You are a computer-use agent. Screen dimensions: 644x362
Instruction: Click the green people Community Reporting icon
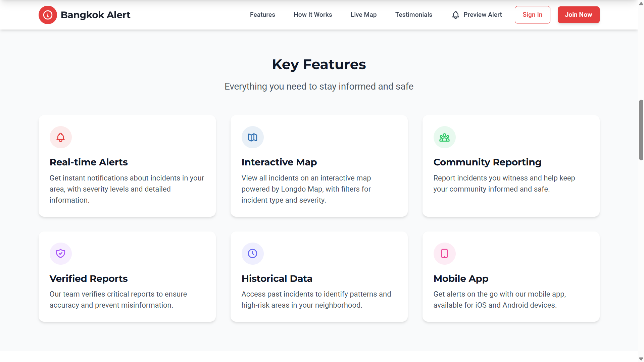[444, 137]
